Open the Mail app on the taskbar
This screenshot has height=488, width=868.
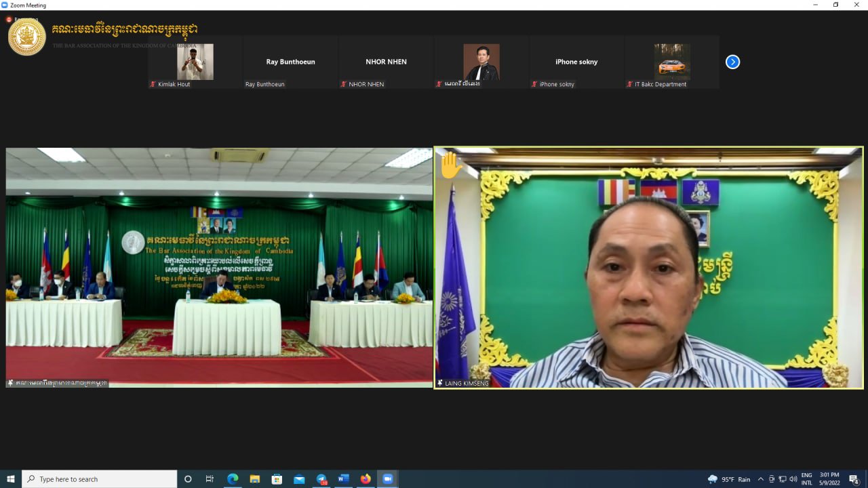click(299, 479)
